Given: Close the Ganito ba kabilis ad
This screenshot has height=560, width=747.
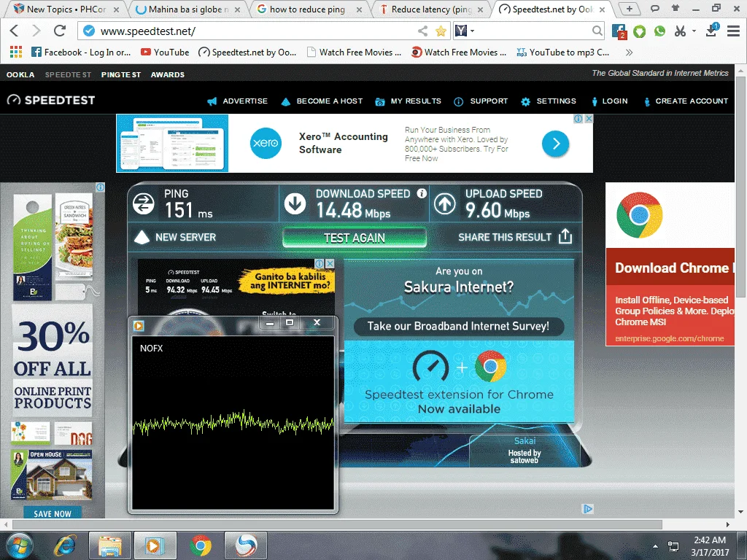Looking at the screenshot, I should click(330, 263).
